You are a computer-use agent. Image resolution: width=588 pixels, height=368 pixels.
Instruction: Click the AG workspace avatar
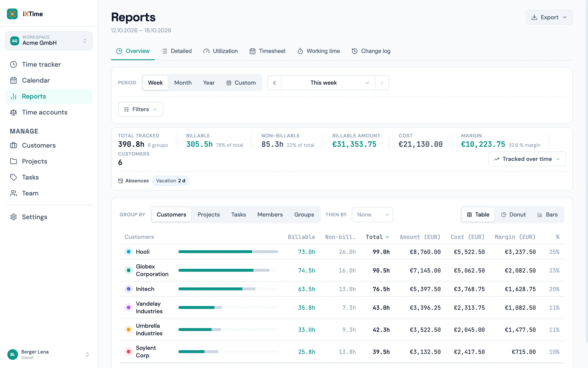point(14,41)
